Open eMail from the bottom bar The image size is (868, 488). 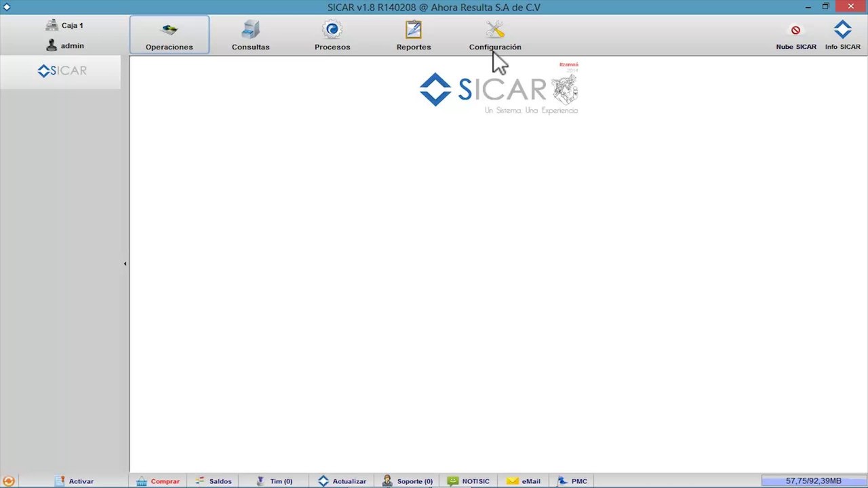(523, 481)
